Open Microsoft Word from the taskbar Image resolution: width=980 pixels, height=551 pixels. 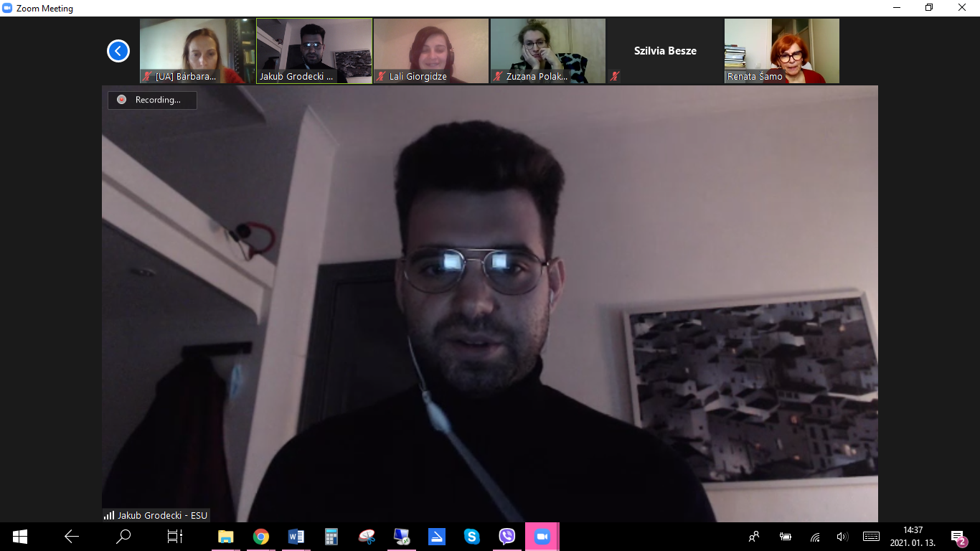pos(296,537)
